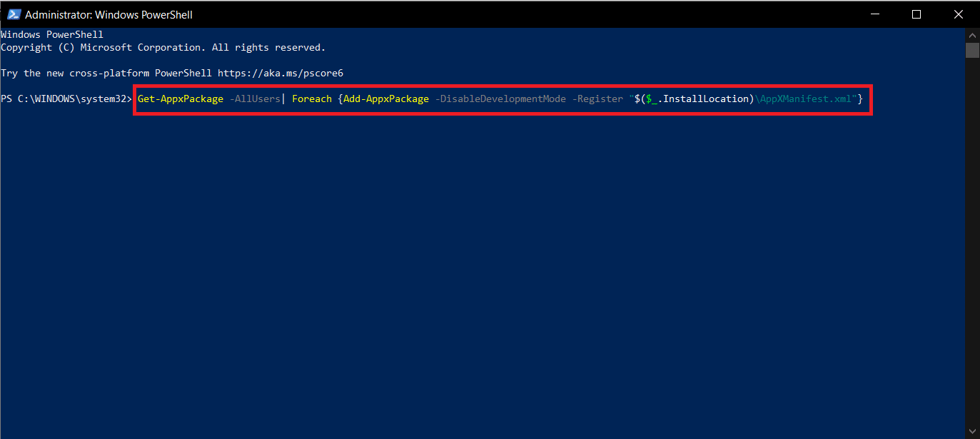
Task: Maximize the PowerShell window
Action: point(916,14)
